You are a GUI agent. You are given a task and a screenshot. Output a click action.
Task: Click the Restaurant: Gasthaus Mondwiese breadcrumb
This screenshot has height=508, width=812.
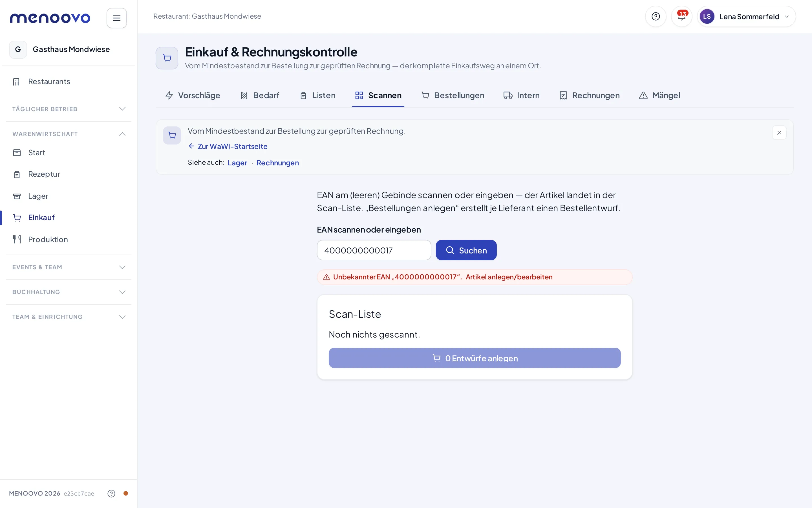207,16
